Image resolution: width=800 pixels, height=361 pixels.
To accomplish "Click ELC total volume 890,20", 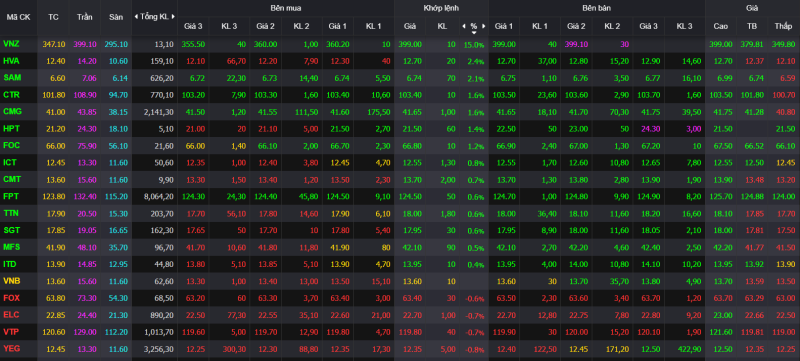I will coord(163,315).
